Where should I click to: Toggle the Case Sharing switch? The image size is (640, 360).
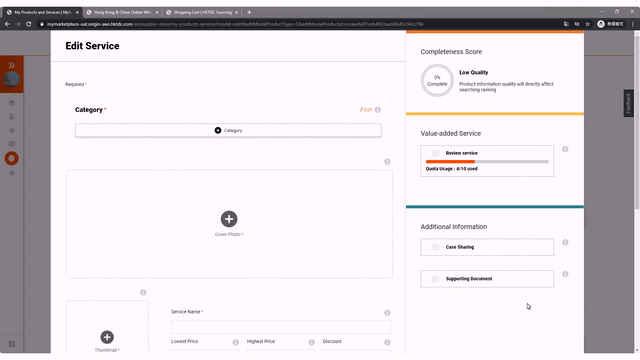point(433,247)
